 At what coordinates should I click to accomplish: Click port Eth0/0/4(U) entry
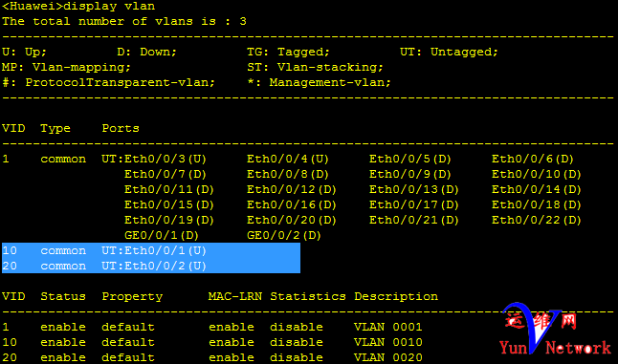point(288,159)
